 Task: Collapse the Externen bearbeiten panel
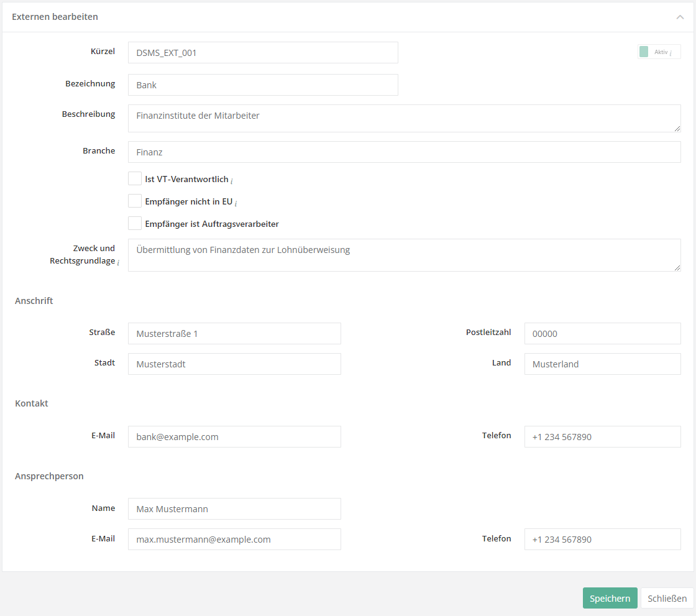(x=680, y=17)
